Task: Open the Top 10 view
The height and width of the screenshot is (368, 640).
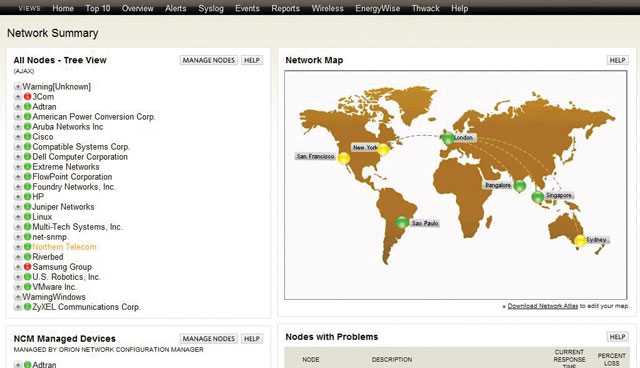Action: tap(98, 8)
